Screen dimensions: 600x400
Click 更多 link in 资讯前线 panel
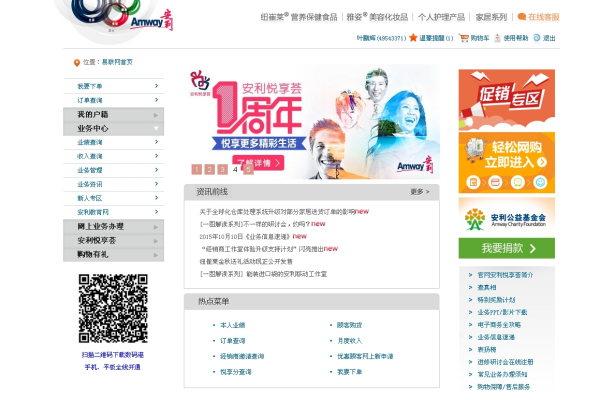420,191
